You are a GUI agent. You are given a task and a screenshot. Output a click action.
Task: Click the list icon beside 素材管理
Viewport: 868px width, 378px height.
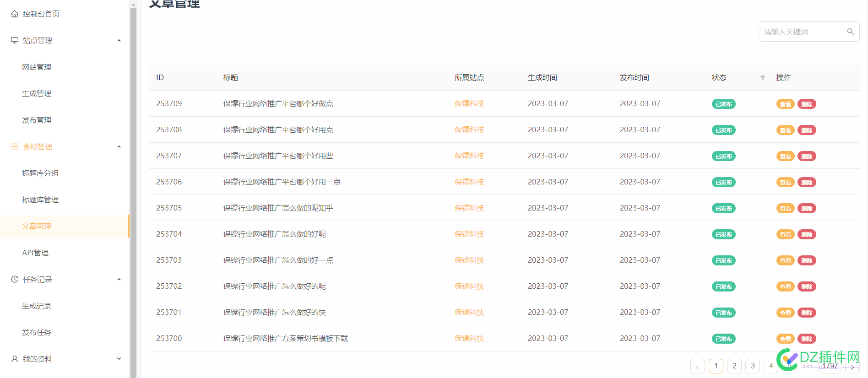pos(15,147)
